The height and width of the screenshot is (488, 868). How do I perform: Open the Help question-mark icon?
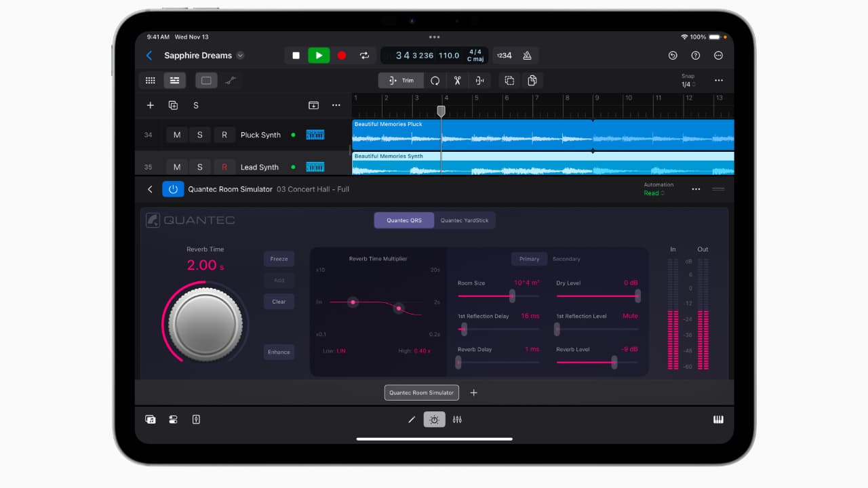[696, 56]
